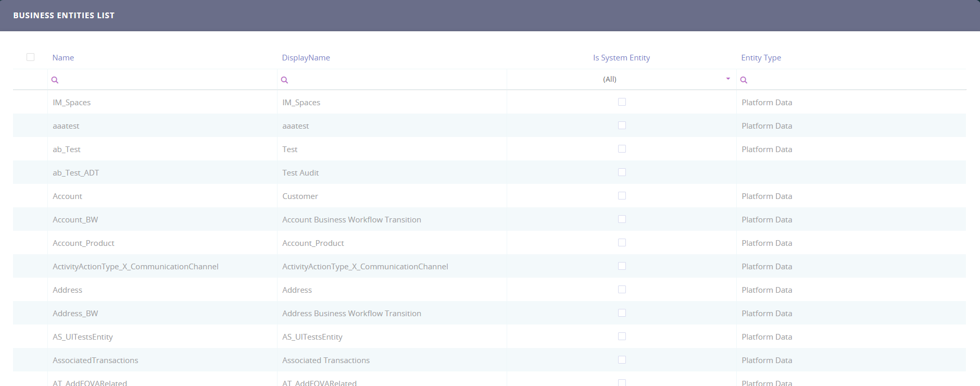Click the dropdown arrow in Is System Entity filter

pos(728,79)
